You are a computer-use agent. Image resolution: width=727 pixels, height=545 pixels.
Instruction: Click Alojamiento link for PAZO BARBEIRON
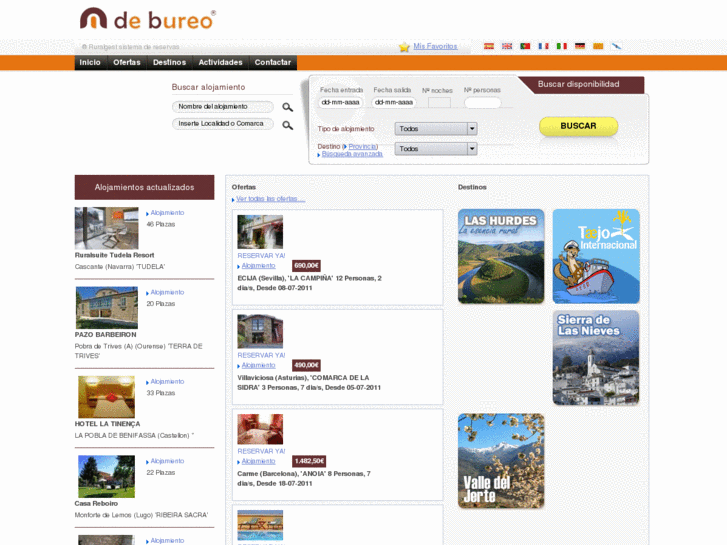pyautogui.click(x=167, y=293)
